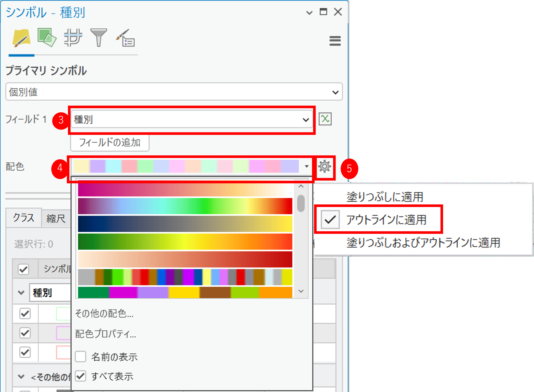
Task: Select the primary symbology tab icon
Action: pyautogui.click(x=21, y=38)
